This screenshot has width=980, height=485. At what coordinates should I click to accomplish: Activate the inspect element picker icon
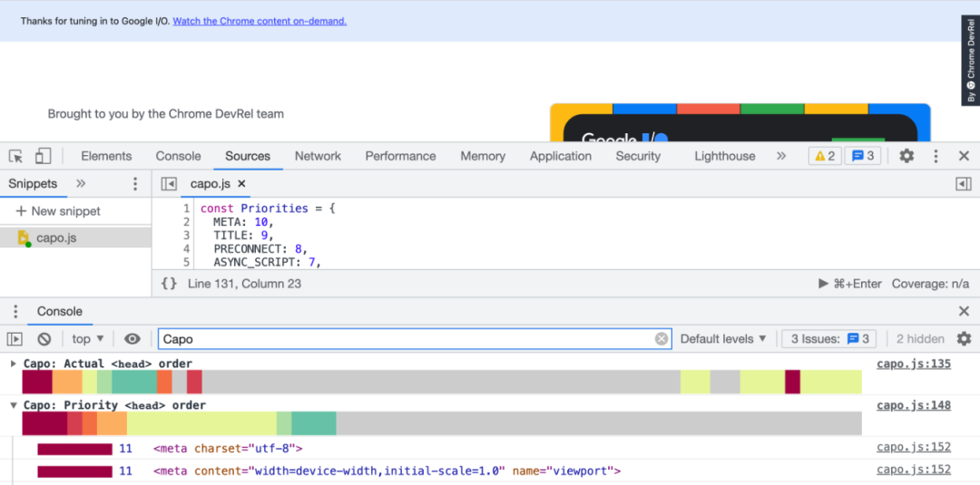[15, 156]
